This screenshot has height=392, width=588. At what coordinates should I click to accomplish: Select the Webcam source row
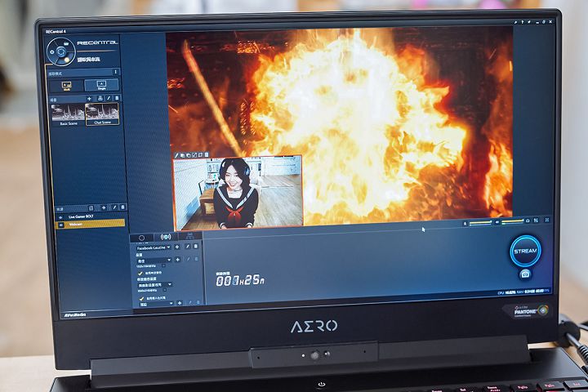pyautogui.click(x=91, y=224)
